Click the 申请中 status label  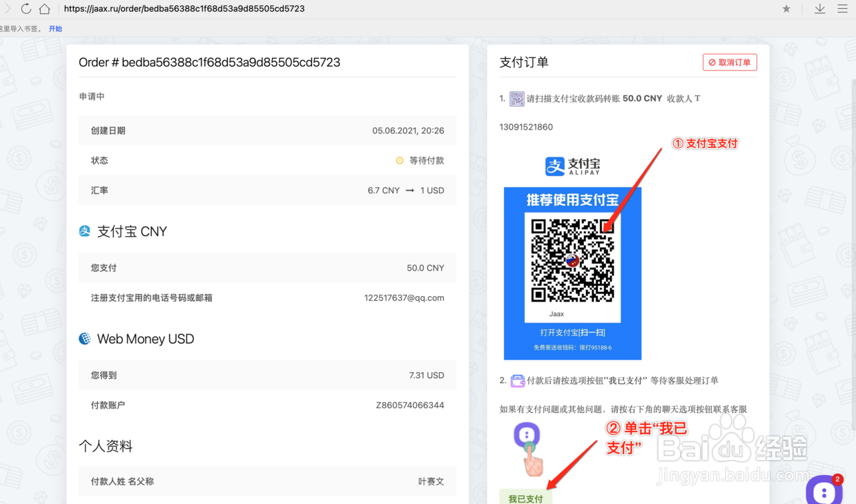coord(92,97)
